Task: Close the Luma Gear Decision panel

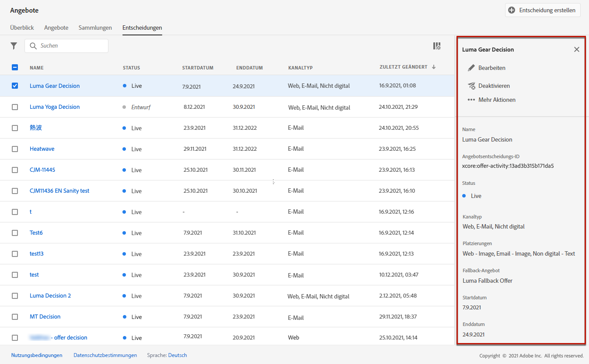Action: coord(576,49)
